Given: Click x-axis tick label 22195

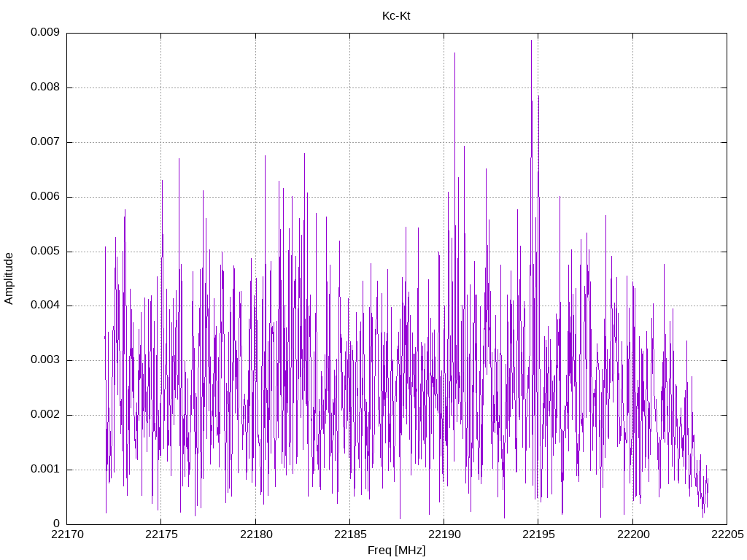Looking at the screenshot, I should [x=539, y=534].
